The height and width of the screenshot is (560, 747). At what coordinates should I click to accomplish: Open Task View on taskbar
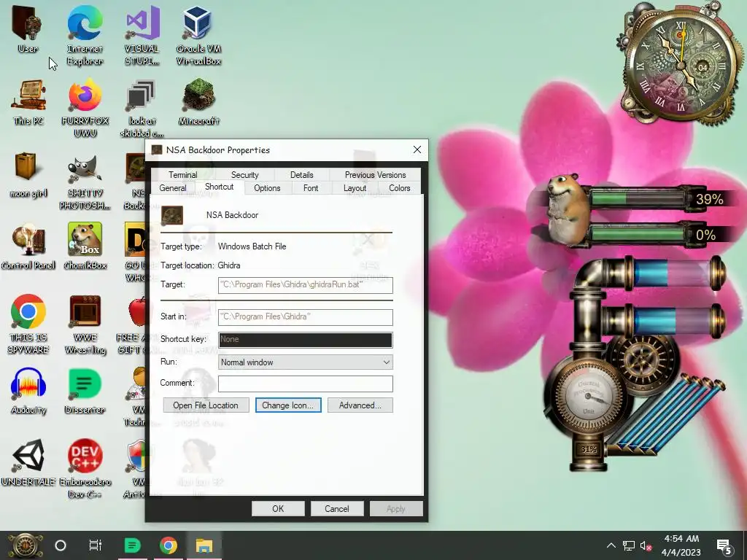(x=96, y=545)
